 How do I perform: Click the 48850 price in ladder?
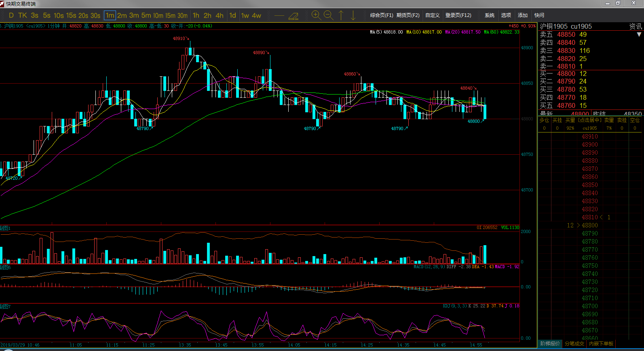pos(589,185)
